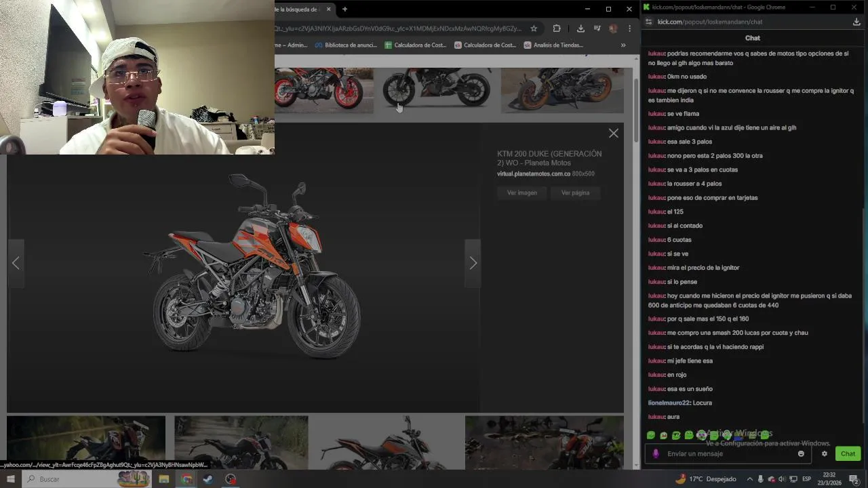Change input language 'ESP'

tap(807, 479)
